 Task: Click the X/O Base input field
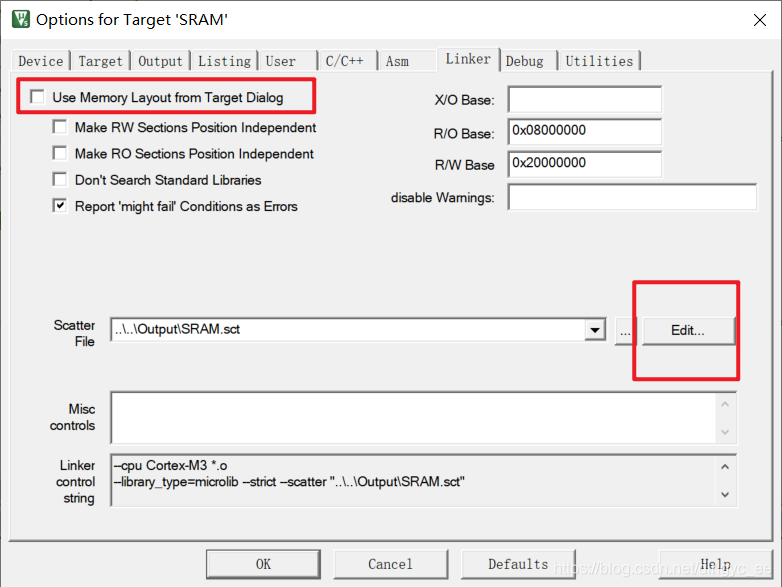[585, 99]
